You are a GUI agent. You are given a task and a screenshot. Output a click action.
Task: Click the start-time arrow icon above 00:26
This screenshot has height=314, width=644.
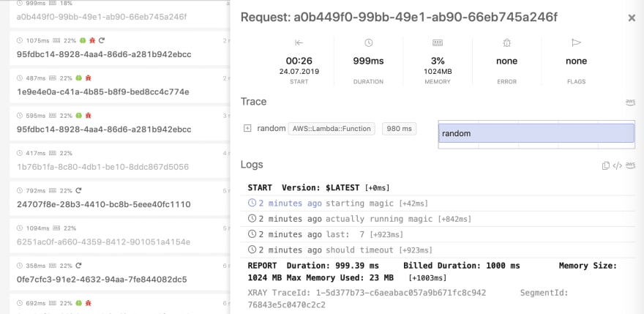coord(299,42)
